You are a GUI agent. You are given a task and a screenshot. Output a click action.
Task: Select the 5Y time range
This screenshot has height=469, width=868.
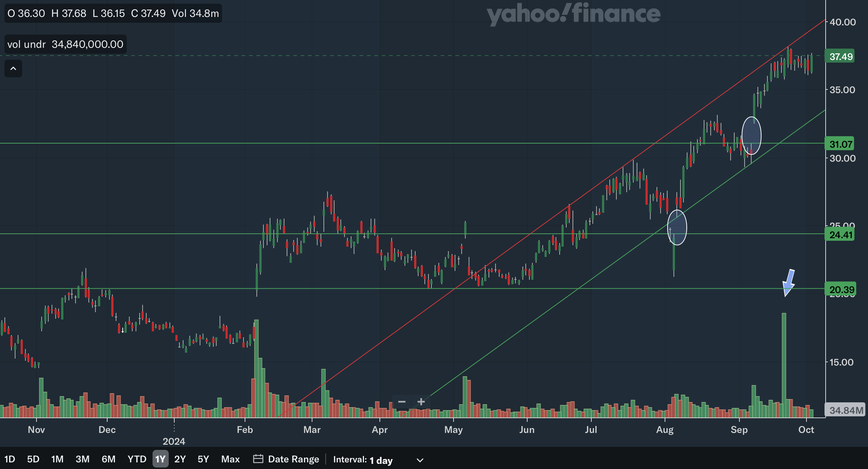pyautogui.click(x=203, y=459)
